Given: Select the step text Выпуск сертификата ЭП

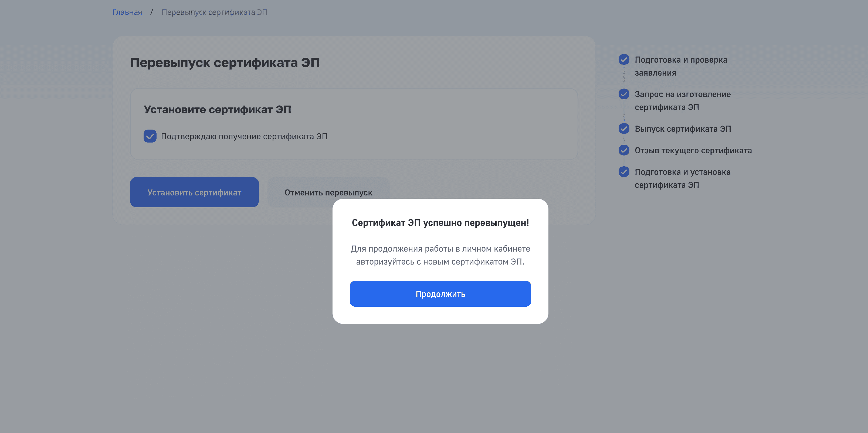Looking at the screenshot, I should [683, 129].
